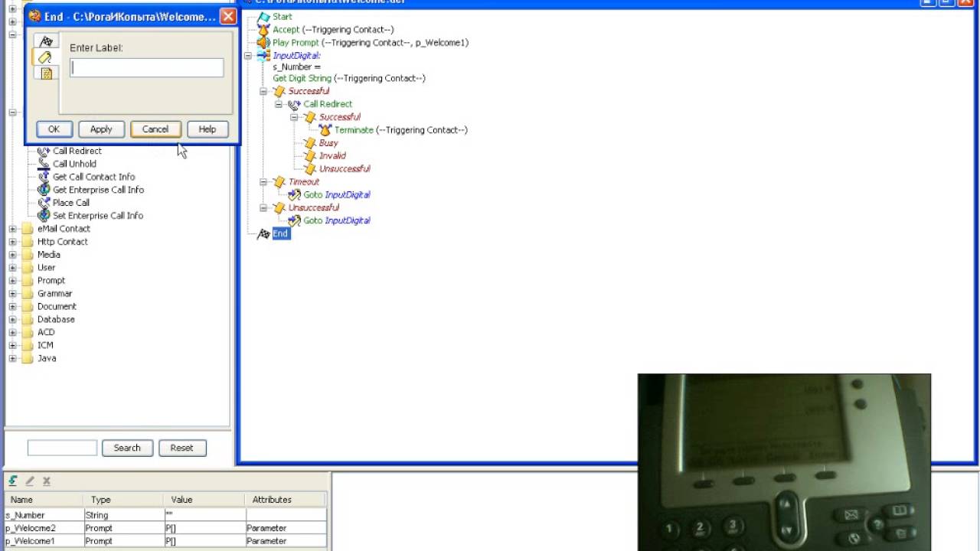Select the p_Welcome1 variable row

click(x=165, y=541)
